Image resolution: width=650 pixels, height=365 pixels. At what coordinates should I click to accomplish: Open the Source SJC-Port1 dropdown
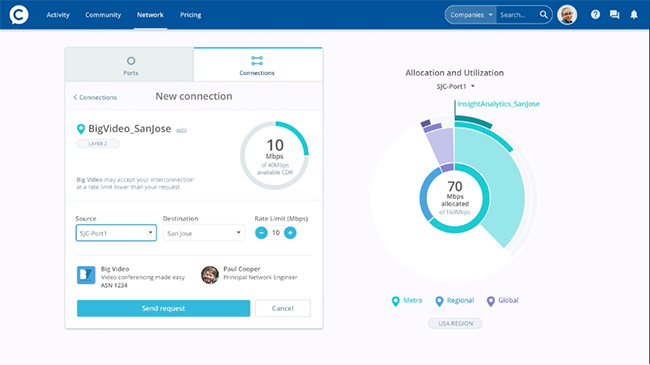(116, 233)
